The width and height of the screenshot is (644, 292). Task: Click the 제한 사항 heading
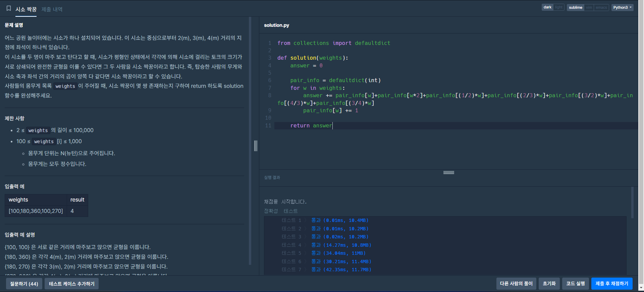pos(14,118)
